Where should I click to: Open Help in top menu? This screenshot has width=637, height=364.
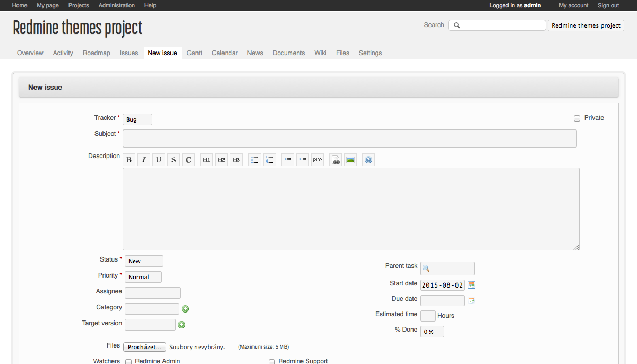pyautogui.click(x=150, y=5)
